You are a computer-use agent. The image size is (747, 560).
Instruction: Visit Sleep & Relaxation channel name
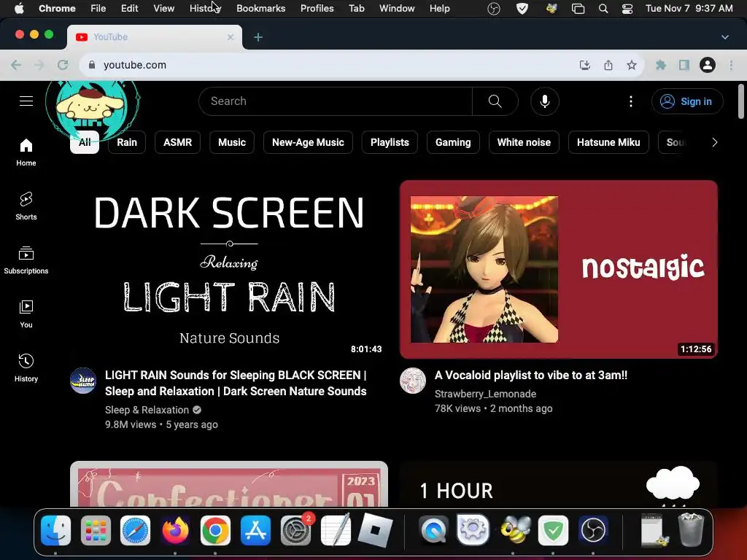click(147, 410)
